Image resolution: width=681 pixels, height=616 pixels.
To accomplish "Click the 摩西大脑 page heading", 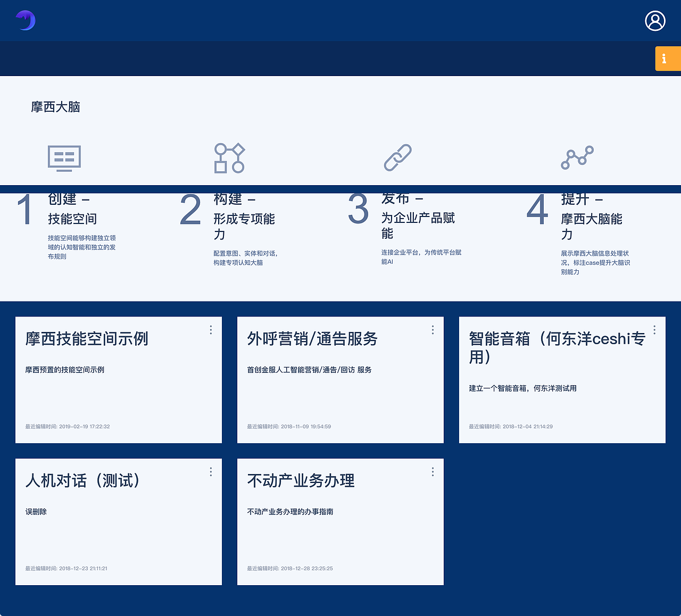I will point(56,107).
